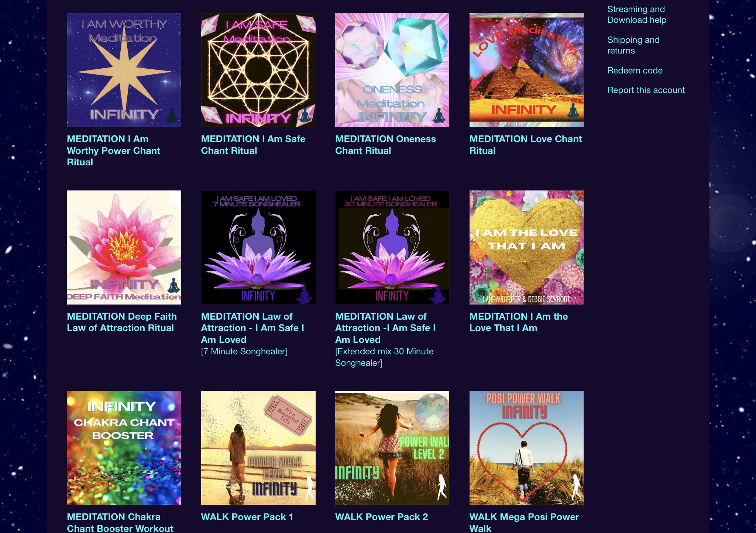Select the golden heart I Am The Love cover
Image resolution: width=756 pixels, height=533 pixels.
click(526, 247)
